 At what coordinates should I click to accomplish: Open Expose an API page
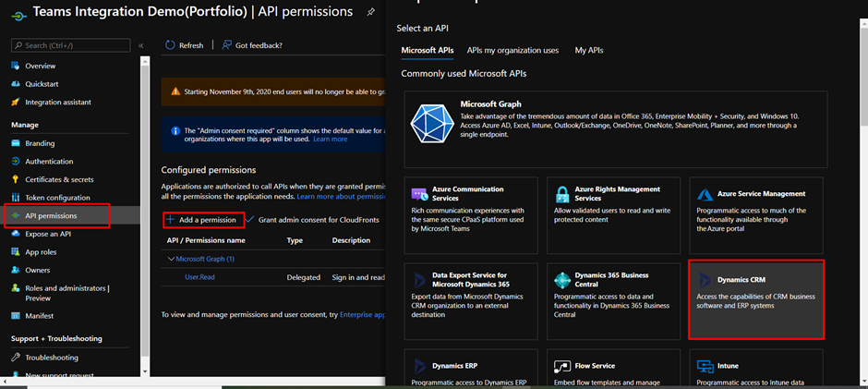[48, 234]
